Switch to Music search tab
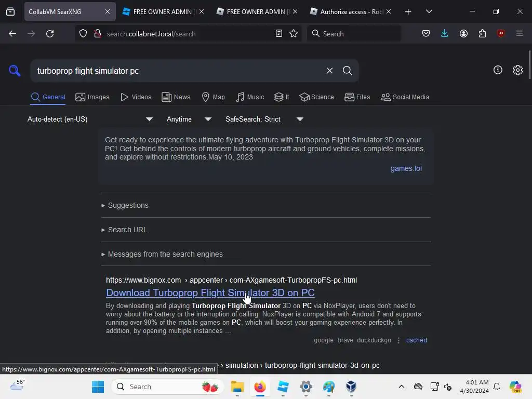The height and width of the screenshot is (399, 532). 250,97
